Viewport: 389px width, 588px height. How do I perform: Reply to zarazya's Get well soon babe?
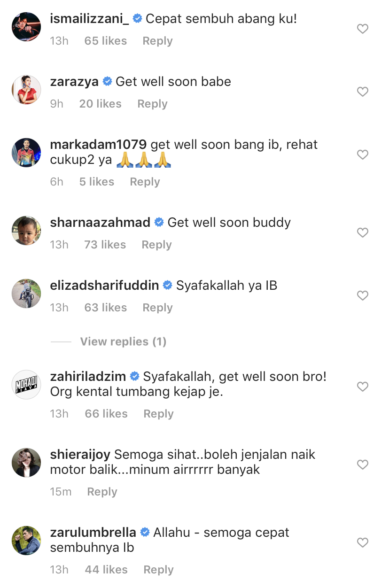(152, 104)
